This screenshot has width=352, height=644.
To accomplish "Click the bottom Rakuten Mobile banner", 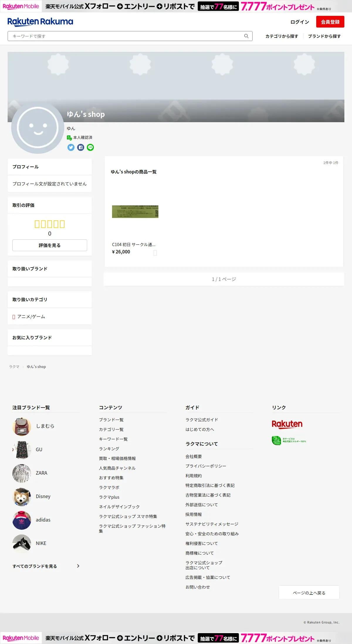I will click(x=176, y=638).
